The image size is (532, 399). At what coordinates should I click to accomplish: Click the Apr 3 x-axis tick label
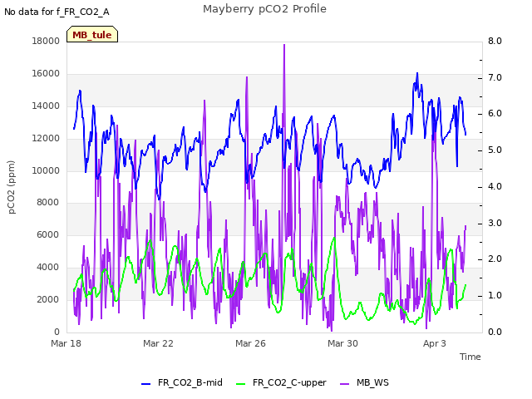[435, 343]
